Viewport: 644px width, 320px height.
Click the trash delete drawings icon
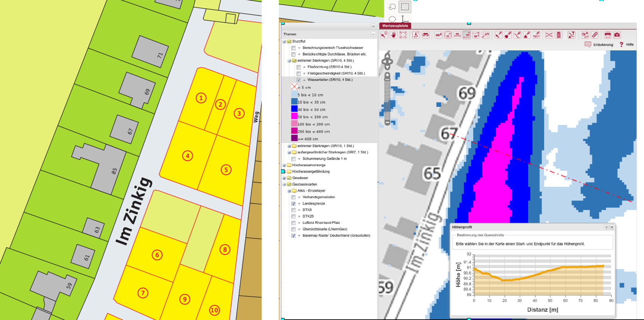(x=558, y=35)
